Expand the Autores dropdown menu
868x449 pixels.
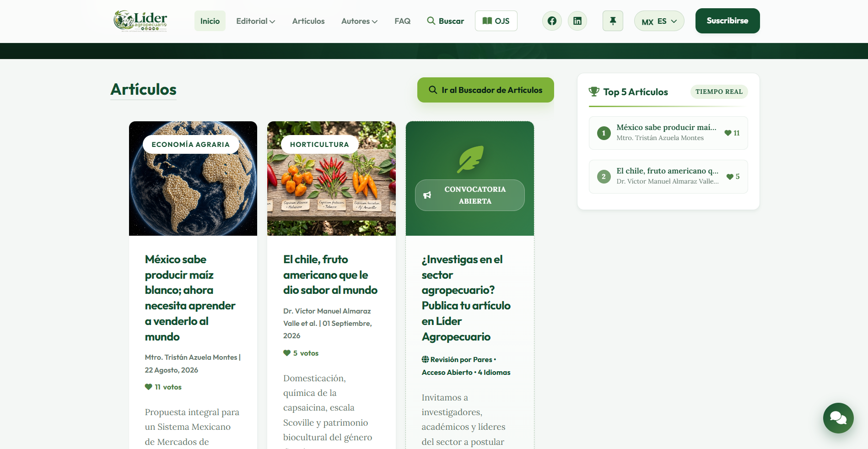360,21
